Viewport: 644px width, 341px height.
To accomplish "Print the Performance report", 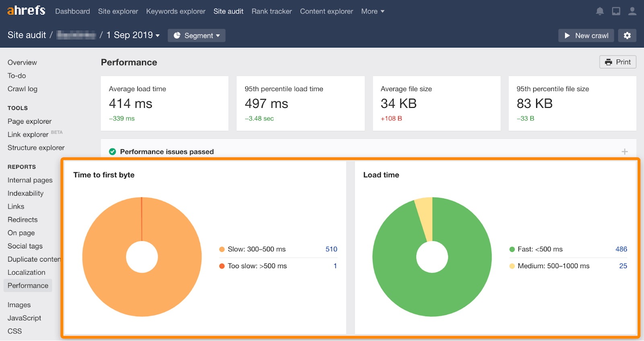I will [617, 62].
